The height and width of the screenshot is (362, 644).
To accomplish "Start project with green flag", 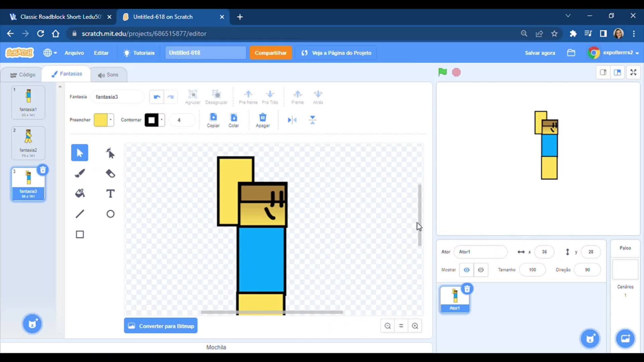I will tap(442, 72).
